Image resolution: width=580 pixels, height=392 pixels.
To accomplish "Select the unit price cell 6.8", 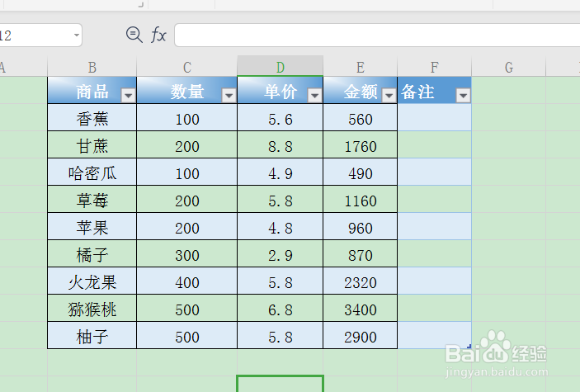I will [x=280, y=308].
